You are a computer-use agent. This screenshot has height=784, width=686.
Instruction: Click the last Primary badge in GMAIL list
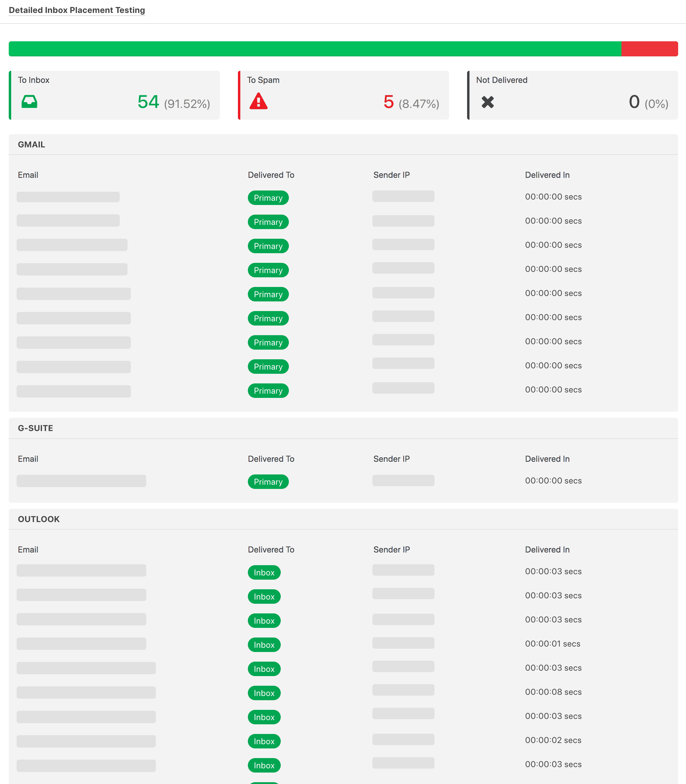point(268,391)
